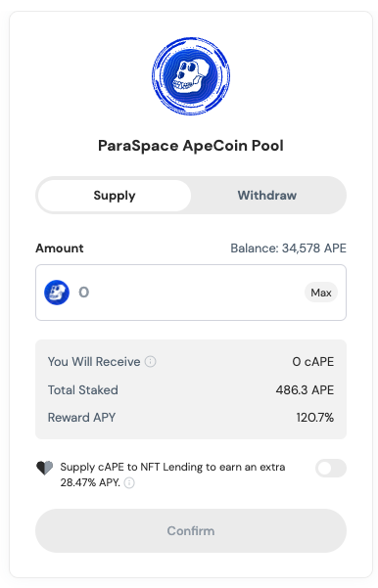The width and height of the screenshot is (378, 588).
Task: Click the 486.3 APE staked value
Action: point(305,390)
